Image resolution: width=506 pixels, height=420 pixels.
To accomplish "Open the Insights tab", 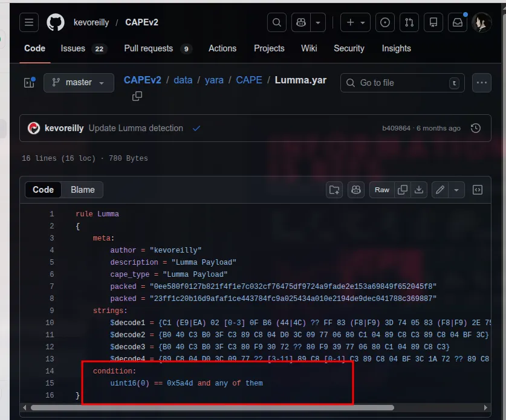I will coord(397,48).
